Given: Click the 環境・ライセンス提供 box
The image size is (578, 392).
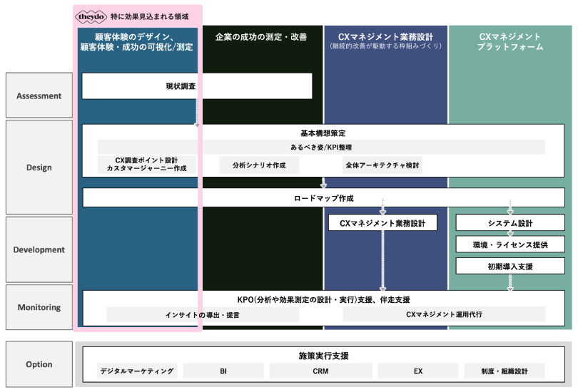Looking at the screenshot, I should (x=510, y=244).
